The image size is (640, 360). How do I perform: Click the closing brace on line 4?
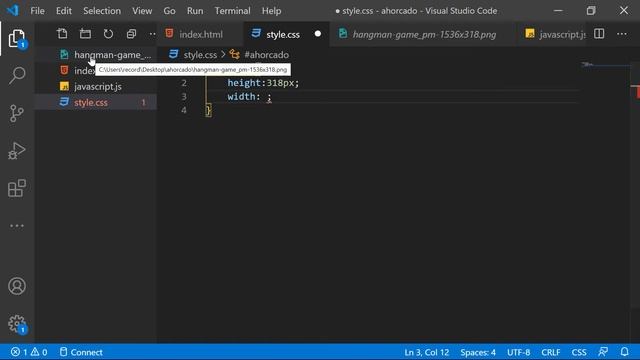(x=209, y=110)
